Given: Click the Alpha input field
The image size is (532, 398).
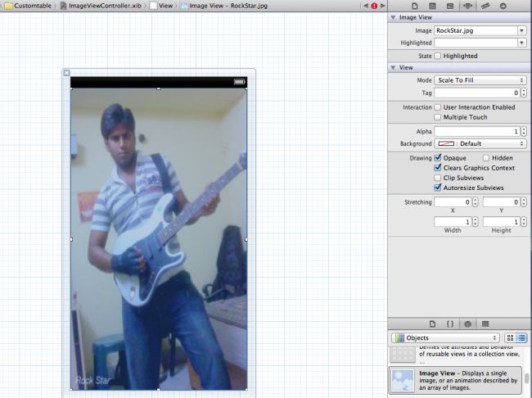Looking at the screenshot, I should 477,131.
